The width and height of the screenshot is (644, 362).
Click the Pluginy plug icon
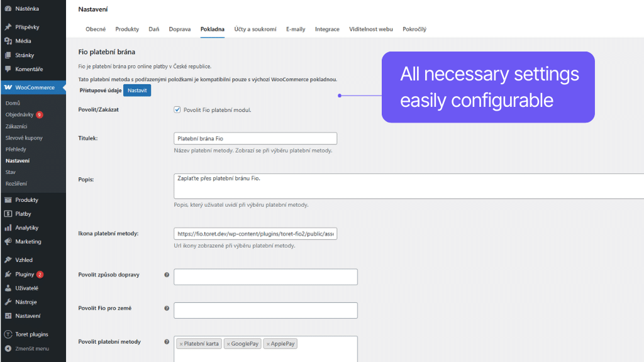[8, 274]
